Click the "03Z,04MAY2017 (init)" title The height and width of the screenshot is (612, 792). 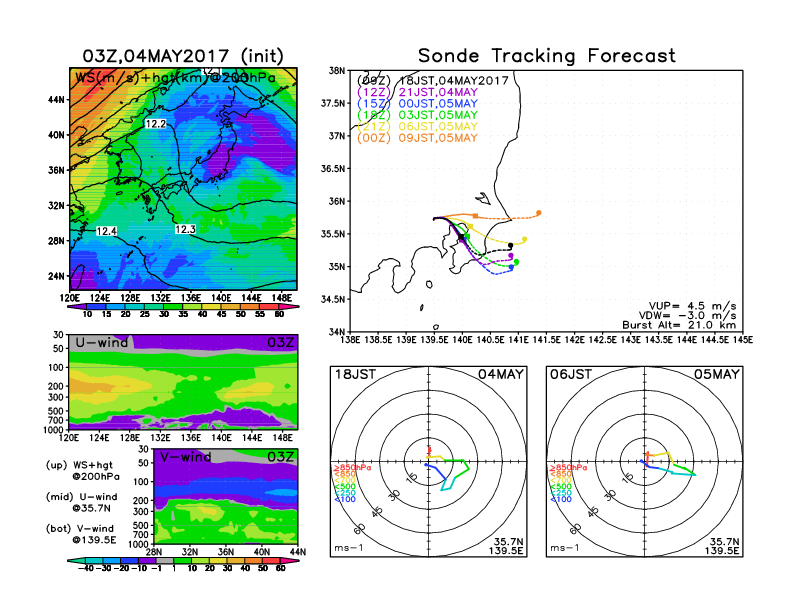[x=183, y=56]
